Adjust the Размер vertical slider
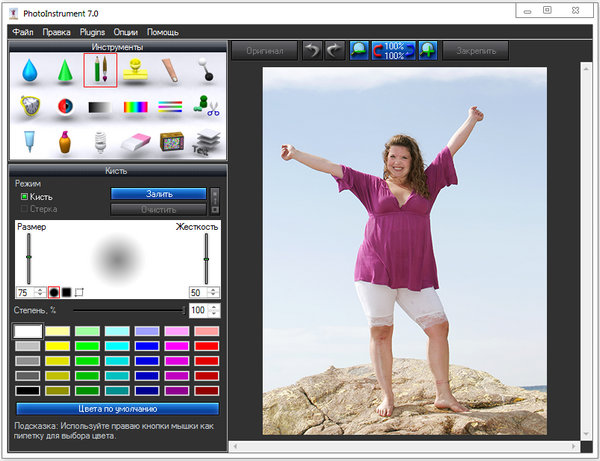Image resolution: width=600 pixels, height=461 pixels. point(29,259)
